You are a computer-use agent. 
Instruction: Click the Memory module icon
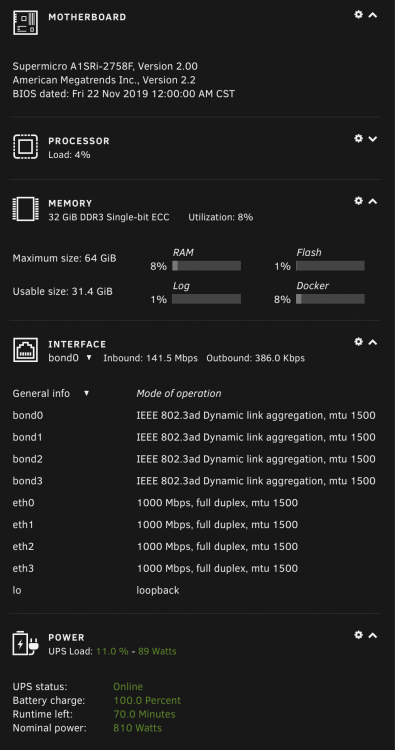pos(25,209)
